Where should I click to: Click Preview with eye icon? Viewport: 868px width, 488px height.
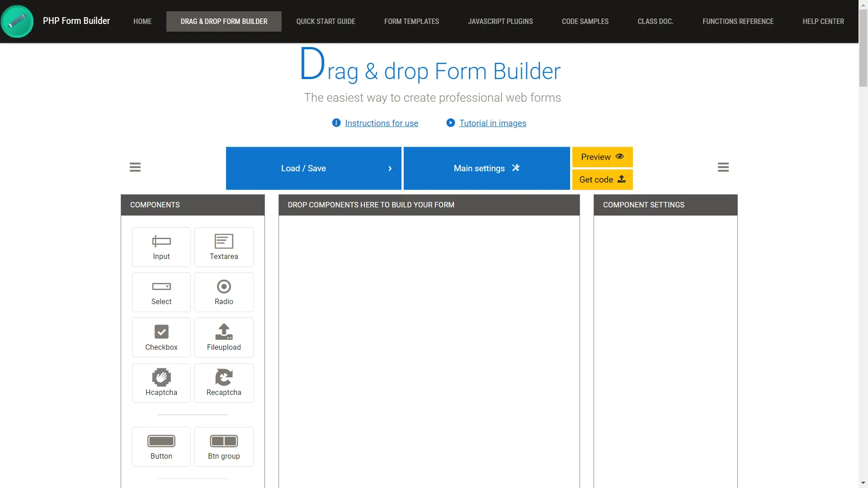[602, 157]
